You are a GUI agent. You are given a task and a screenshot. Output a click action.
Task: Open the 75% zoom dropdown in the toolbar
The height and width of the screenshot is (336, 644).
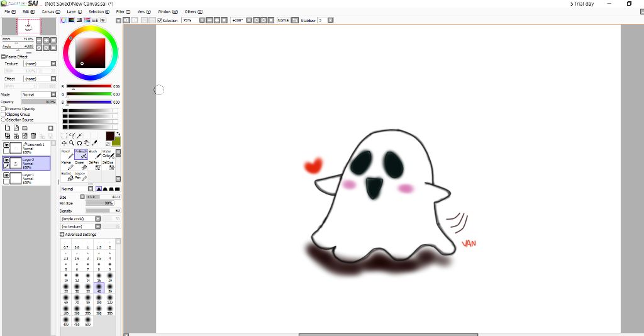click(202, 20)
